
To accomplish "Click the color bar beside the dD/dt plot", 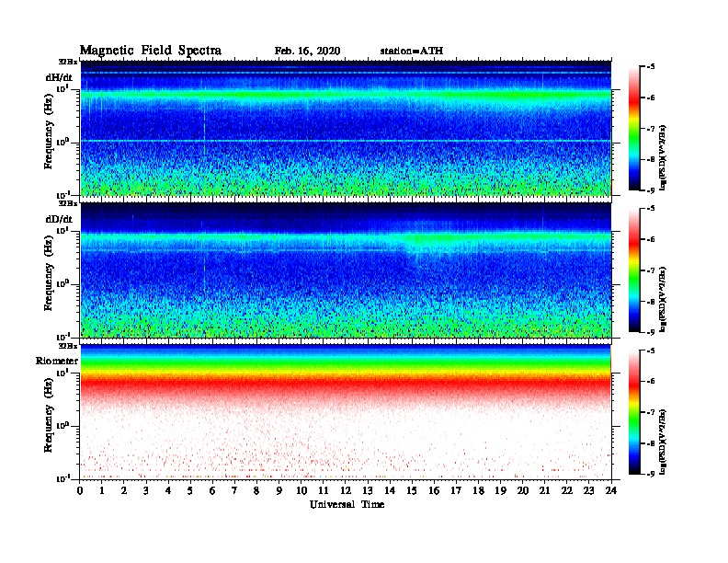I will point(634,270).
